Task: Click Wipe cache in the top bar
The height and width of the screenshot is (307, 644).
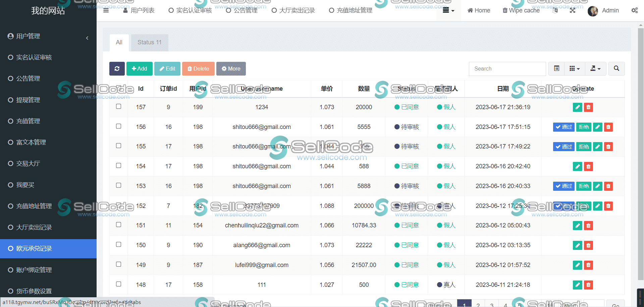Action: point(521,10)
